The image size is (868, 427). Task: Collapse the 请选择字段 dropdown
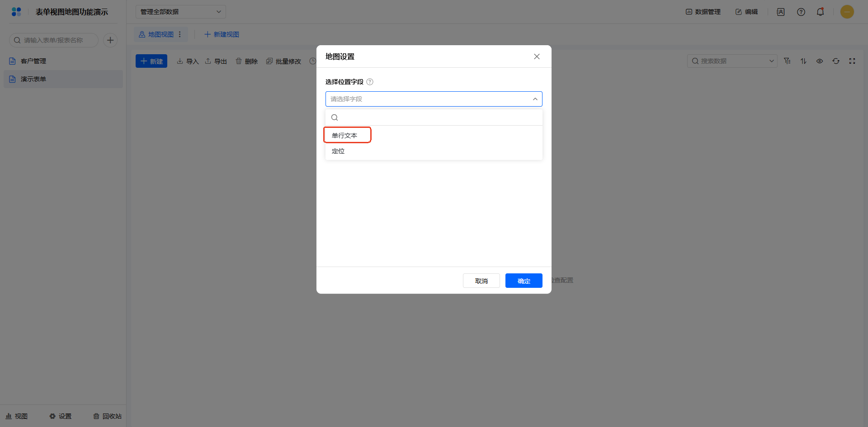pyautogui.click(x=535, y=99)
